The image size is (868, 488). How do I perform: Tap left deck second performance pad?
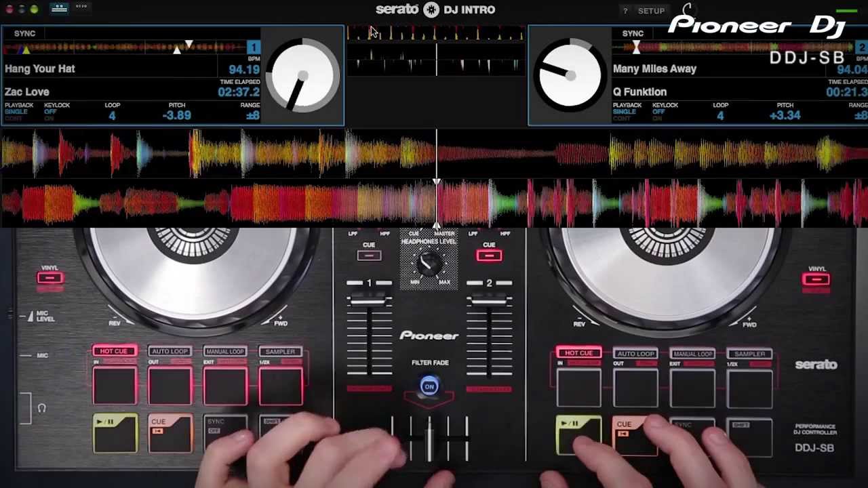[x=170, y=387]
